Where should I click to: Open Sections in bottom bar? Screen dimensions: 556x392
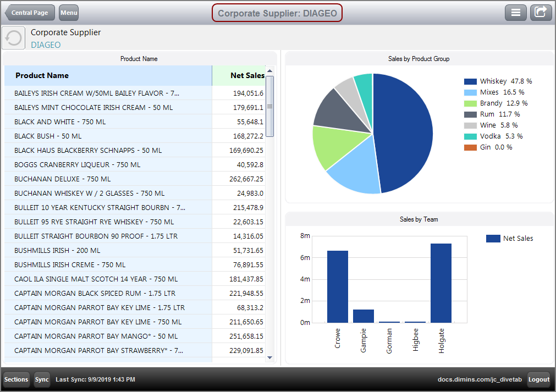point(16,379)
